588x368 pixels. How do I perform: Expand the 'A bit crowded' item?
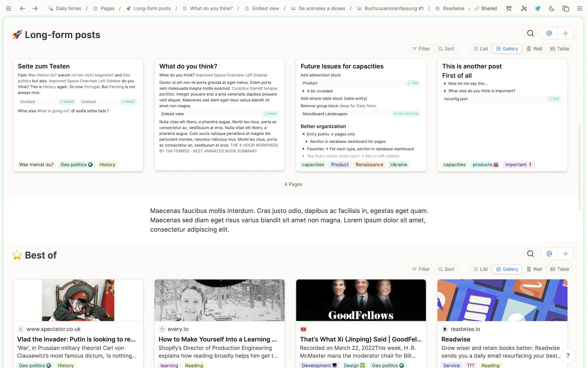coord(304,91)
